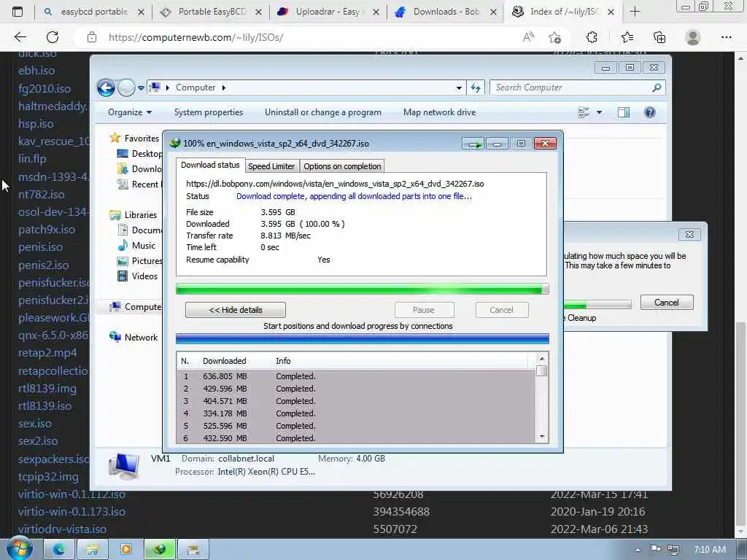Open the media player taskbar icon
This screenshot has width=747, height=560.
(126, 550)
